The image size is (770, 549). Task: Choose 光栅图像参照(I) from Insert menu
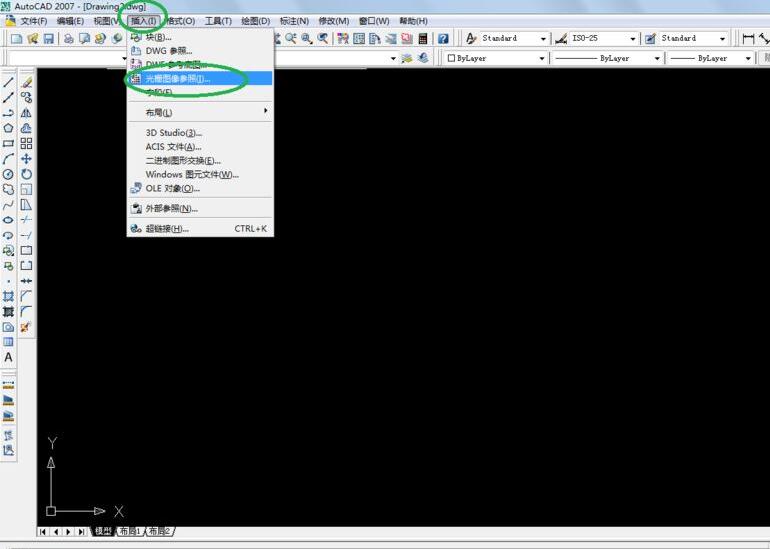pyautogui.click(x=200, y=79)
